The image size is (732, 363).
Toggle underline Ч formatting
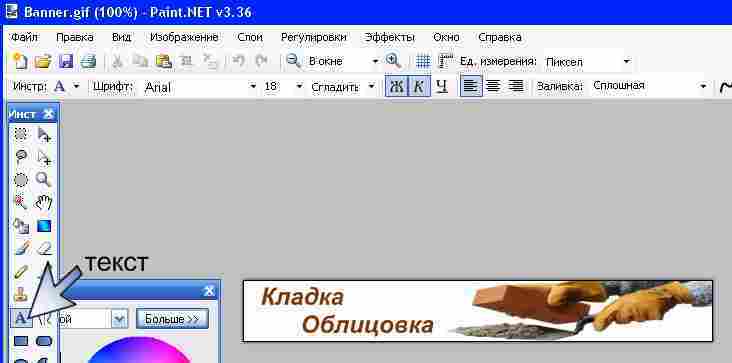(x=441, y=87)
